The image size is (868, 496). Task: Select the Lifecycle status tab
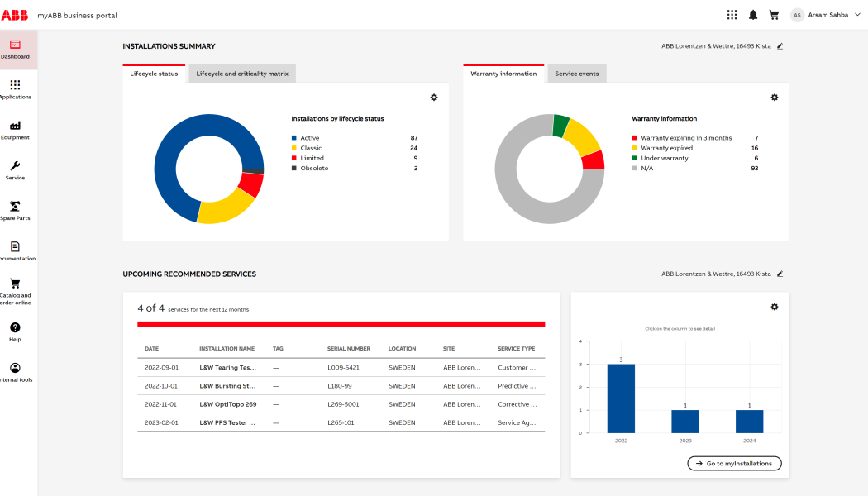click(x=154, y=74)
